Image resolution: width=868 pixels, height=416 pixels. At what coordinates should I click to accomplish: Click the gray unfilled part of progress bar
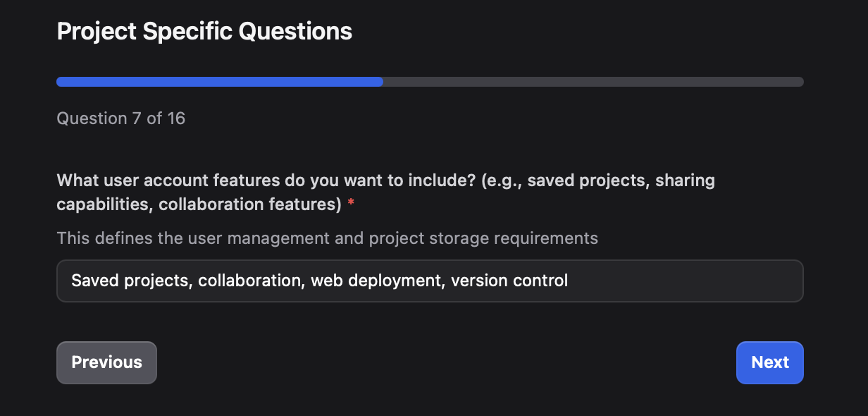coord(592,82)
